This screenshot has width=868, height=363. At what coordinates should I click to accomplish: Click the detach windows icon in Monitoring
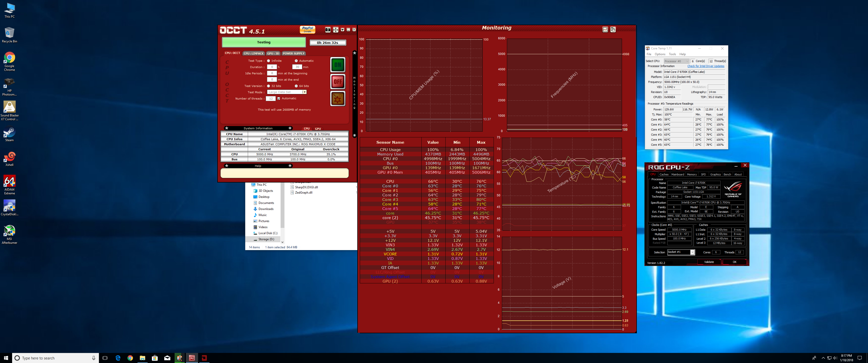[x=613, y=30]
